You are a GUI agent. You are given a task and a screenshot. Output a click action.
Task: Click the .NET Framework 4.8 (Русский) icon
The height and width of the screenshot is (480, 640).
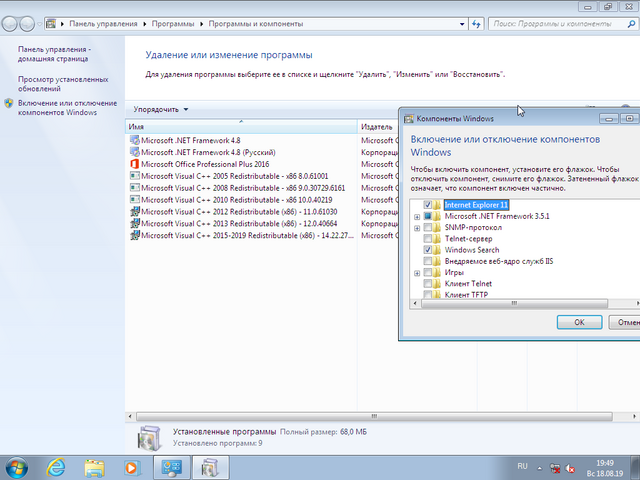(135, 152)
